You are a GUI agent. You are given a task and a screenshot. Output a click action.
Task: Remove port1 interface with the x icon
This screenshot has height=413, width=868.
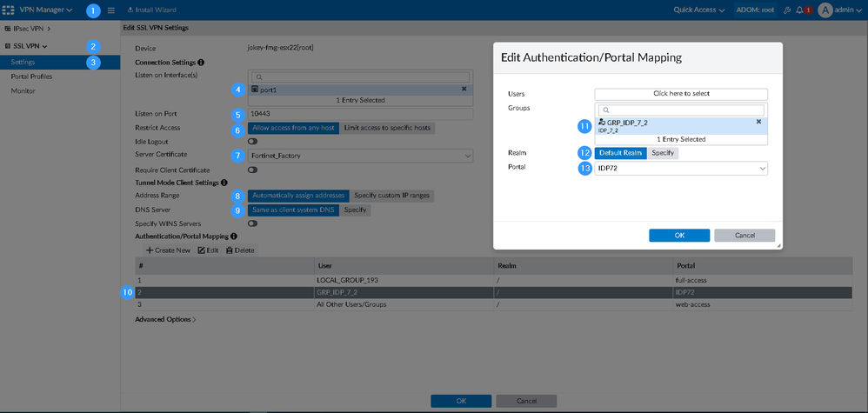pyautogui.click(x=464, y=90)
